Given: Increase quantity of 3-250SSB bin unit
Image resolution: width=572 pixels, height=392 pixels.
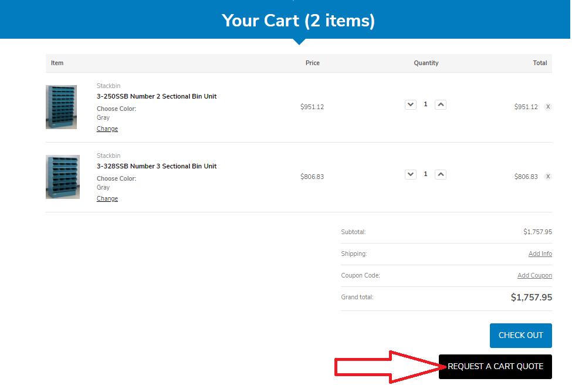Looking at the screenshot, I should click(441, 105).
